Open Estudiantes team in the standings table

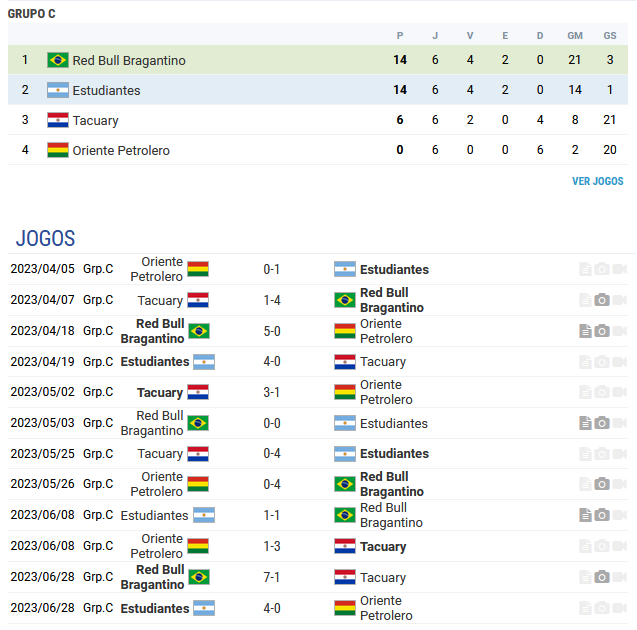(x=106, y=90)
